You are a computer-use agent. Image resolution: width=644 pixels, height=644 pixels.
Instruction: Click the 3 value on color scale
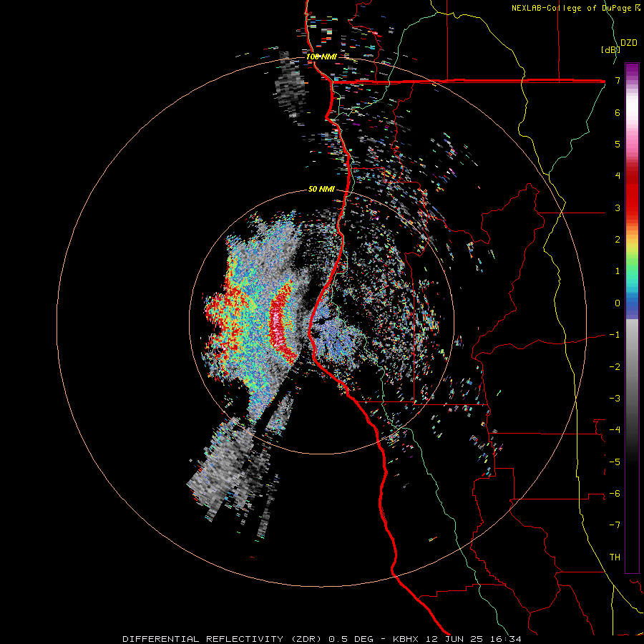coord(618,208)
